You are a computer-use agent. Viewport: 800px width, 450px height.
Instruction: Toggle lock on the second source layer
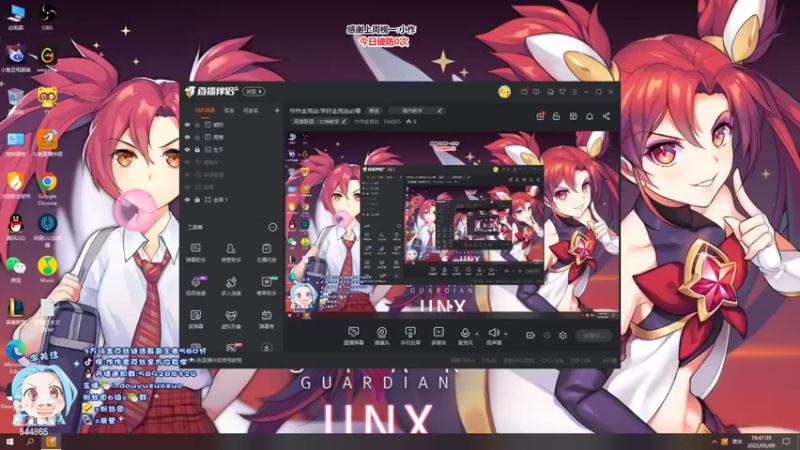tap(197, 137)
